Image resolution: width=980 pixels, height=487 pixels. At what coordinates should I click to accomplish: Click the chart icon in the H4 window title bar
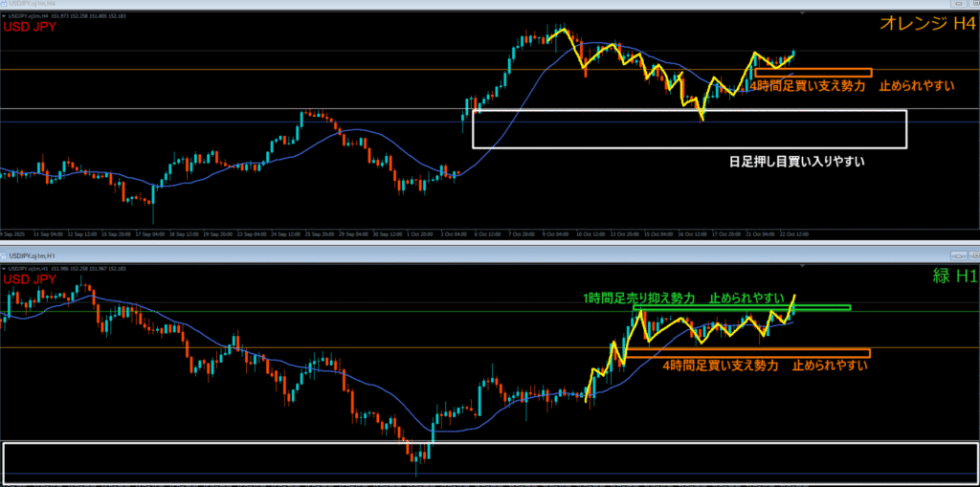3,4
